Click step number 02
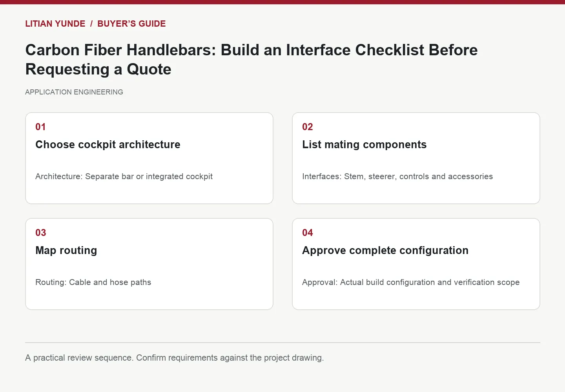Image resolution: width=565 pixels, height=392 pixels. tap(308, 127)
